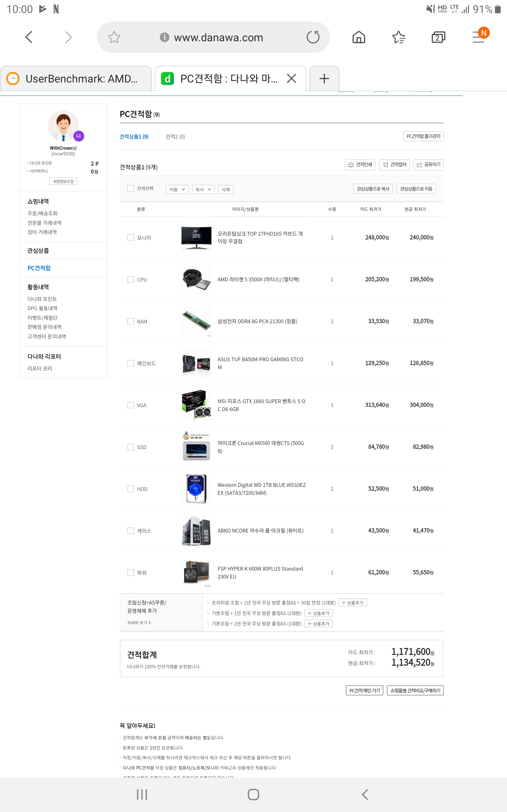Open the browser hamburger menu
The height and width of the screenshot is (812, 507).
tap(478, 36)
